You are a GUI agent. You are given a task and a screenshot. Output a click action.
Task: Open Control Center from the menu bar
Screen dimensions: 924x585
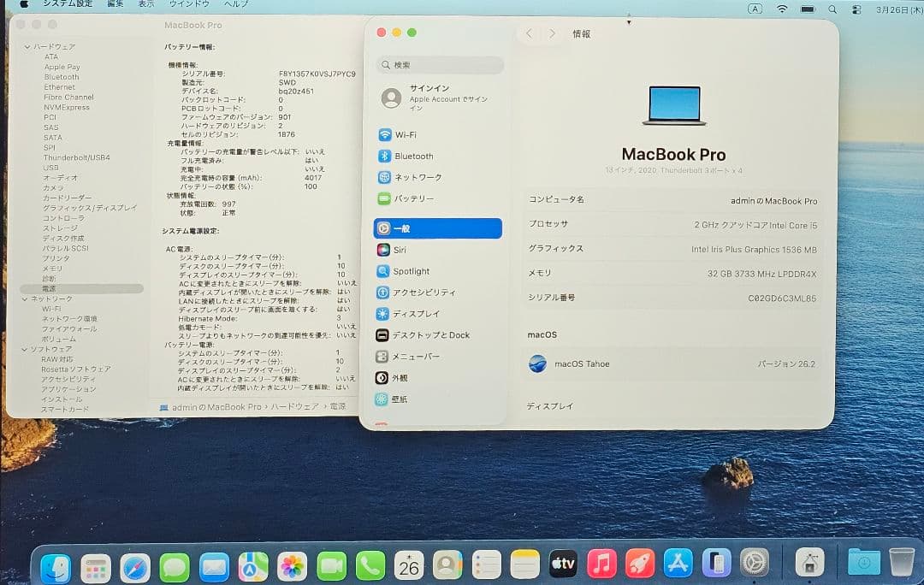point(856,9)
